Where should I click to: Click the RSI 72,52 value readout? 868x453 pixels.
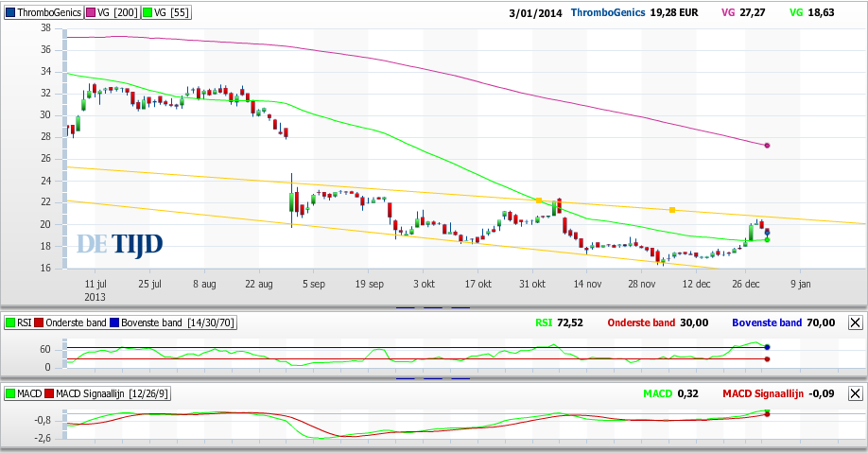tap(559, 322)
